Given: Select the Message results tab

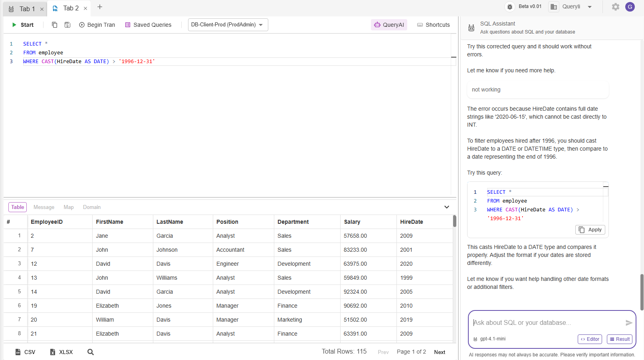Looking at the screenshot, I should (x=44, y=207).
